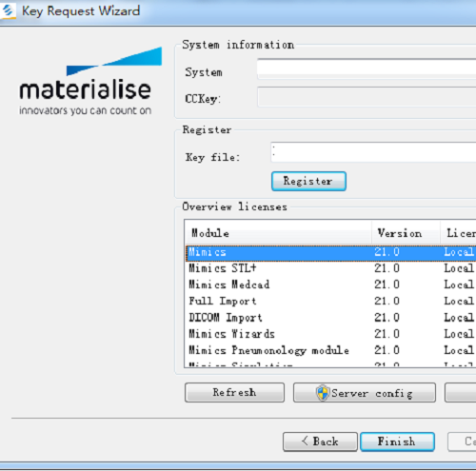476x471 pixels.
Task: Select the Mimics Wizards row
Action: coord(330,334)
